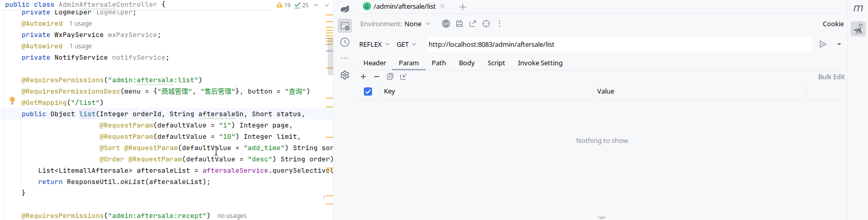The image size is (868, 220).
Task: Click the request URL input field
Action: click(618, 44)
